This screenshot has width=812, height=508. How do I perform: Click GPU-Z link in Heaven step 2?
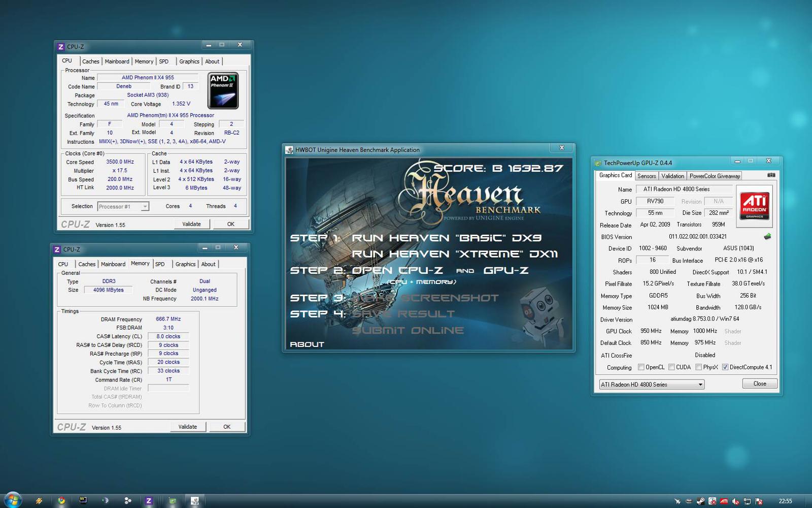point(505,270)
